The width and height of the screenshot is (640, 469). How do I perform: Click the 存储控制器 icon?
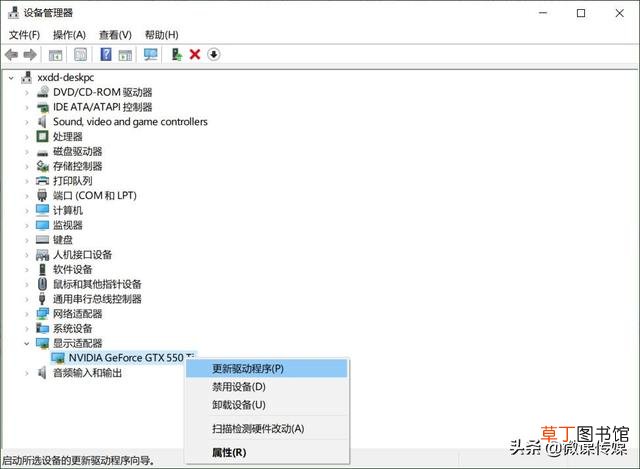pyautogui.click(x=42, y=166)
